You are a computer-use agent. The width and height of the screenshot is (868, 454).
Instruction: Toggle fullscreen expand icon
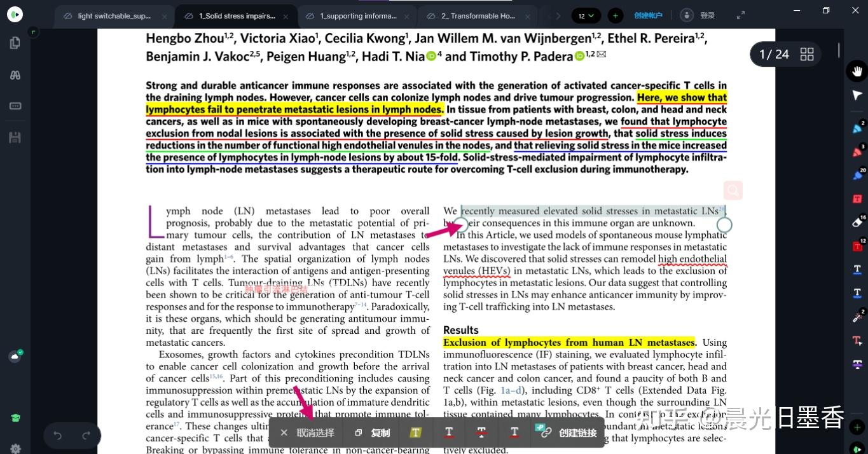tap(740, 15)
